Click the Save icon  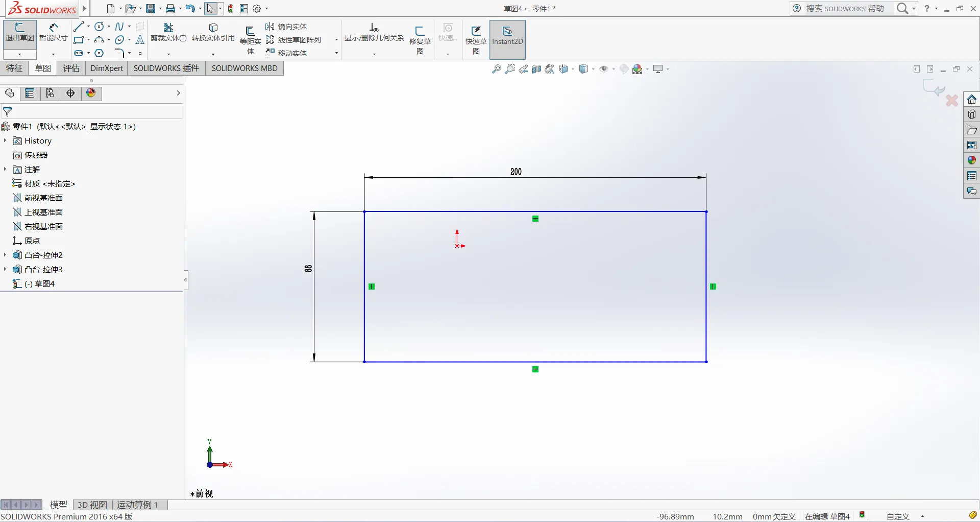tap(151, 9)
